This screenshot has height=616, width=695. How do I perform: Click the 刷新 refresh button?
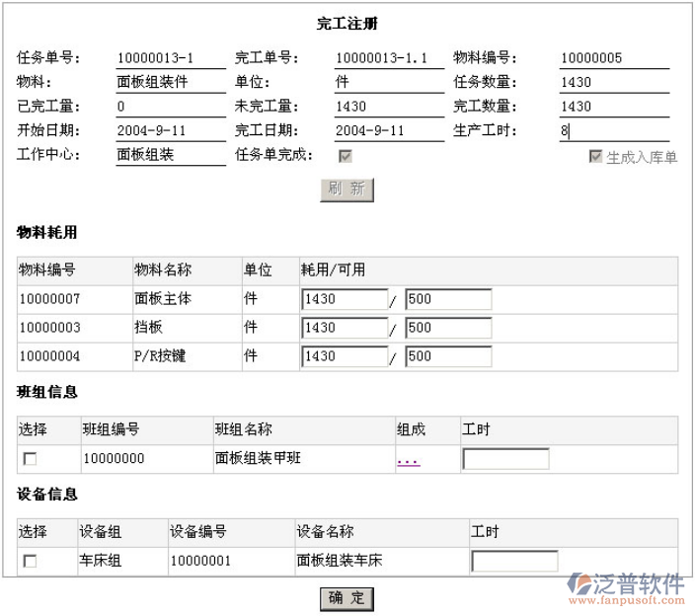[x=347, y=190]
